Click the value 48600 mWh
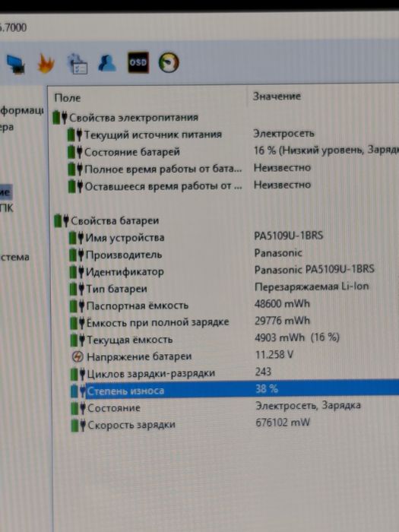Screen dimensions: 399x532 click(282, 304)
